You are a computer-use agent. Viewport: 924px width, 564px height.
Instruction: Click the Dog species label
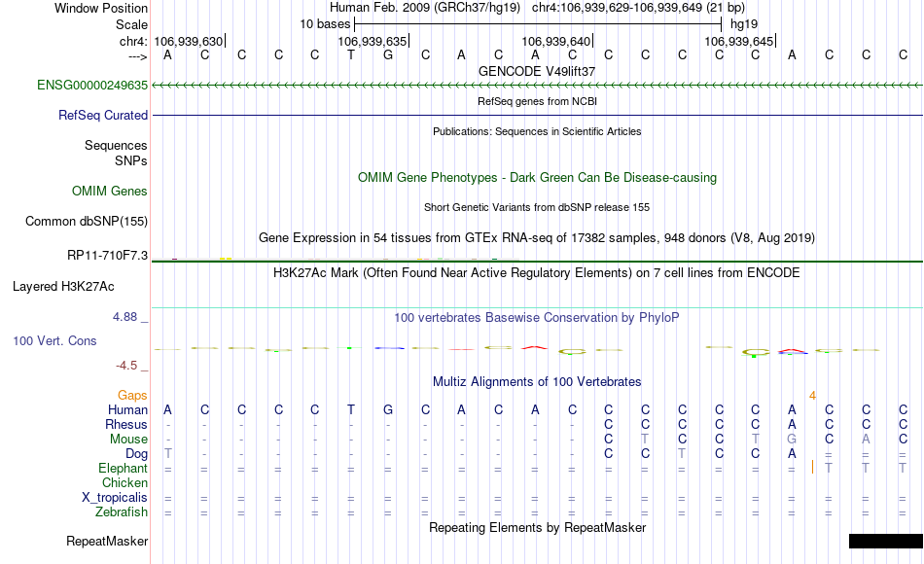click(136, 454)
